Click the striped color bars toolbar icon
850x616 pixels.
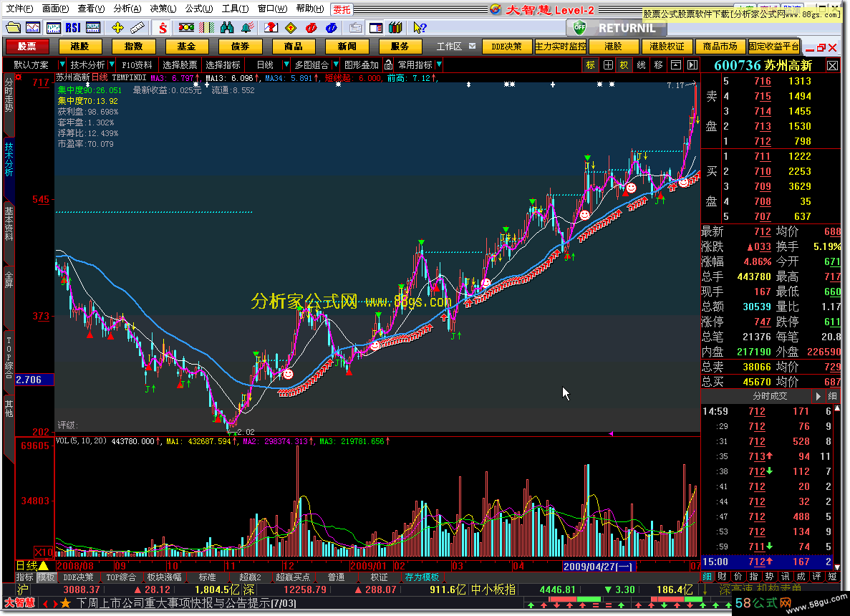206,28
